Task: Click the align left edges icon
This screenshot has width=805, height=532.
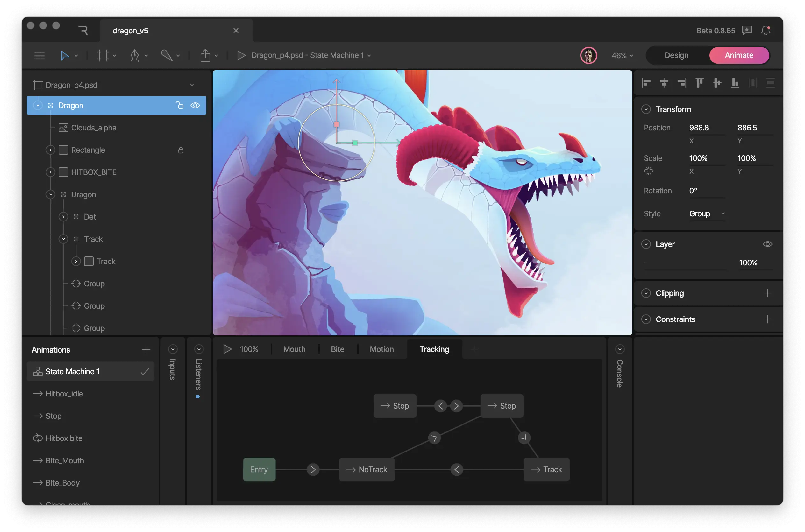Action: click(x=646, y=83)
